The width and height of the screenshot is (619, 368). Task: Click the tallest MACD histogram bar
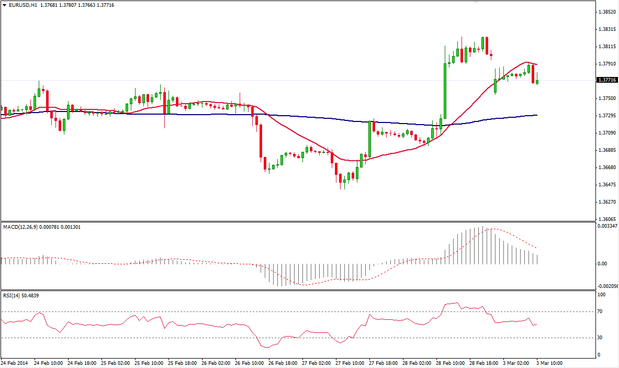tap(482, 245)
